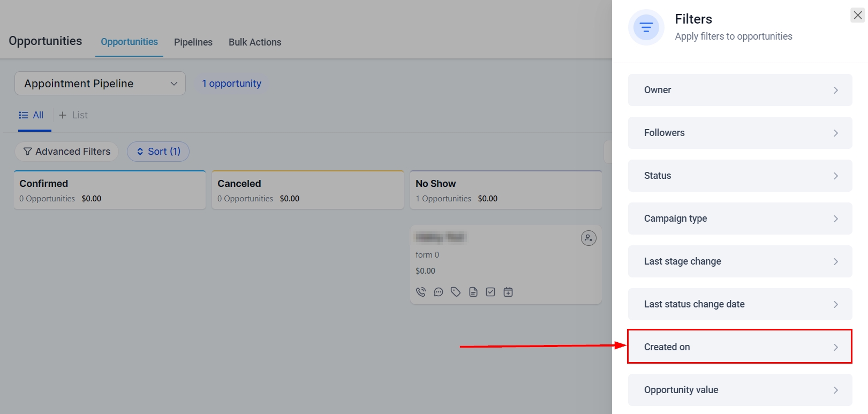Click the phone call icon on opportunity card

pyautogui.click(x=421, y=292)
